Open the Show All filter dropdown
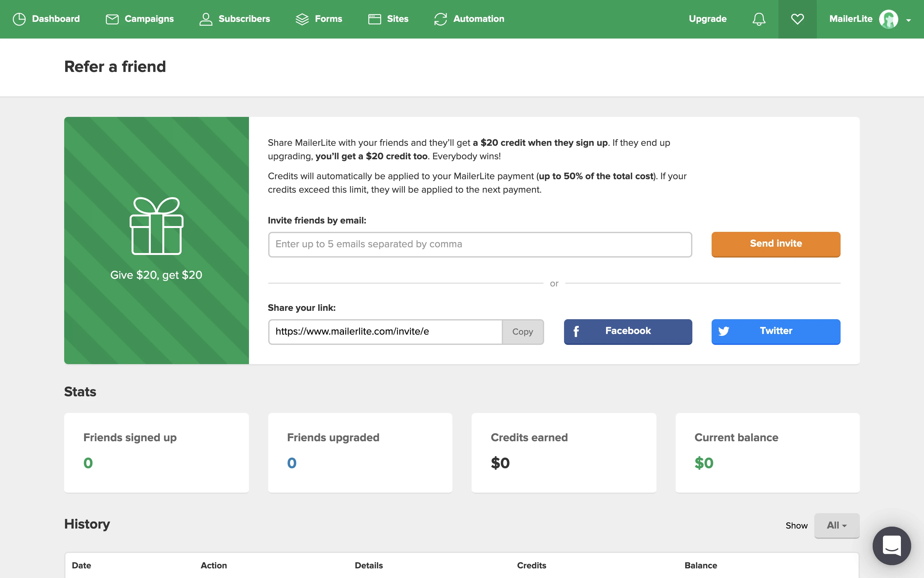This screenshot has width=924, height=578. pos(836,526)
